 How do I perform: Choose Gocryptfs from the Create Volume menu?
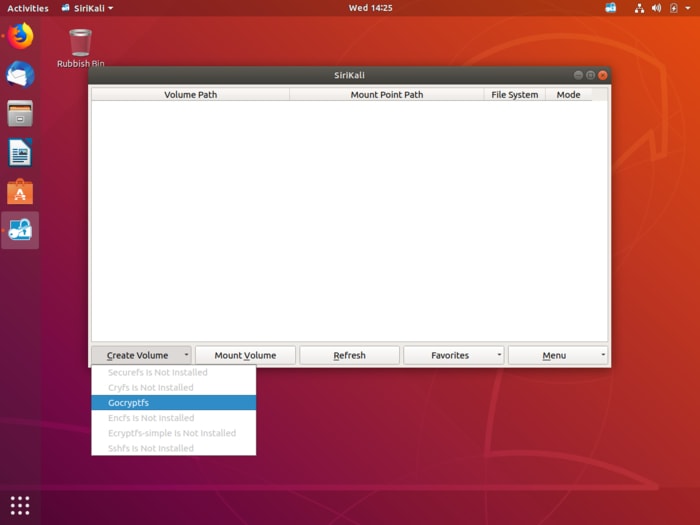[x=173, y=403]
